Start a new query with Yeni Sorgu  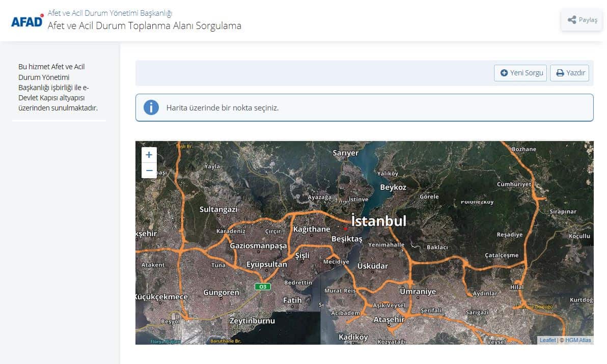tap(520, 73)
